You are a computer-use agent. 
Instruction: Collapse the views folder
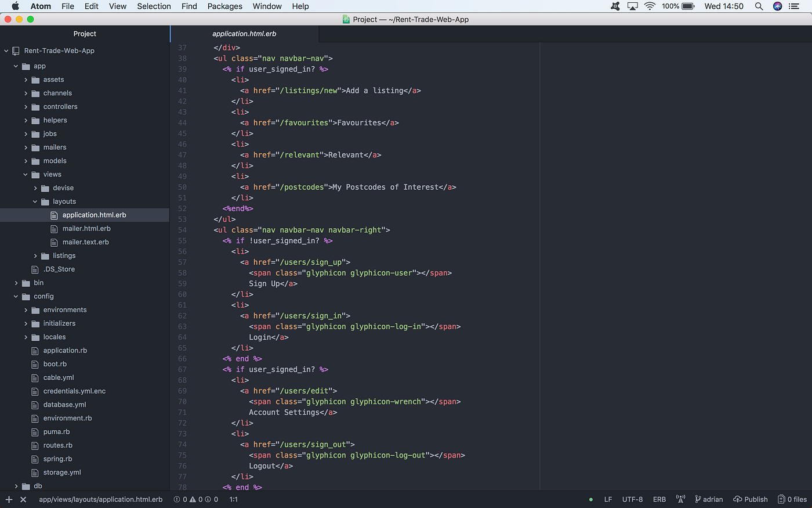(26, 174)
